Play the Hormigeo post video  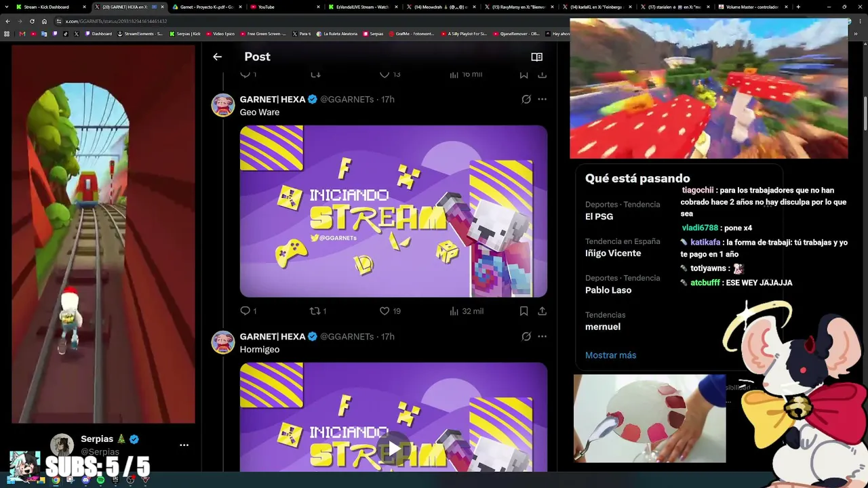(393, 449)
